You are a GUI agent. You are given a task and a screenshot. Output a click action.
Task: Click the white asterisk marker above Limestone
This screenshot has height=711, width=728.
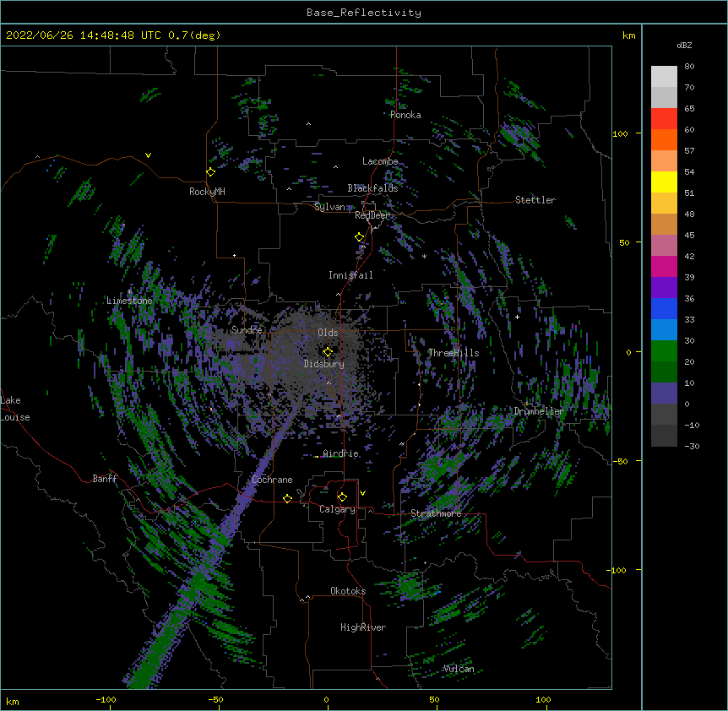[x=129, y=291]
